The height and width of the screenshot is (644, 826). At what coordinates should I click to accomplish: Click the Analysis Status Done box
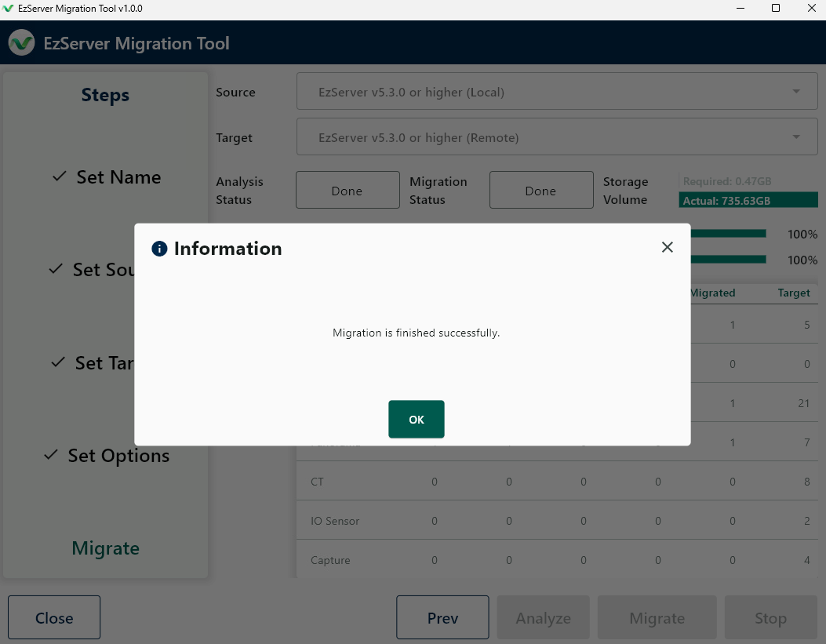[348, 190]
